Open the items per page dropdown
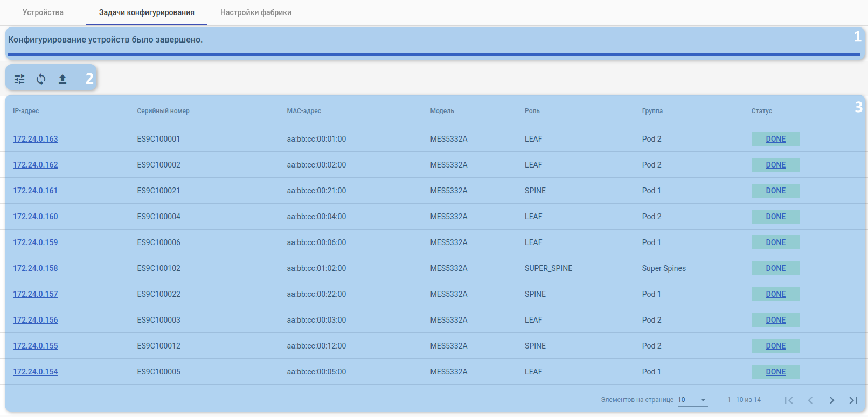 pyautogui.click(x=692, y=400)
